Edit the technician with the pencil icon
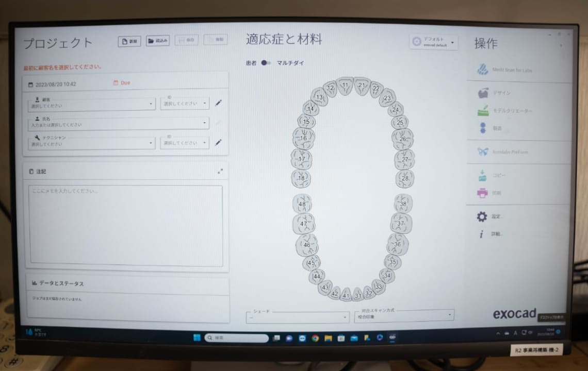The height and width of the screenshot is (371, 588). point(219,143)
